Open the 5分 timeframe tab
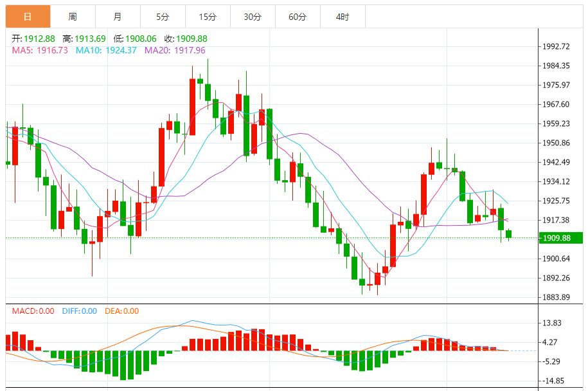Screen dimensions: 588x391 pos(163,17)
